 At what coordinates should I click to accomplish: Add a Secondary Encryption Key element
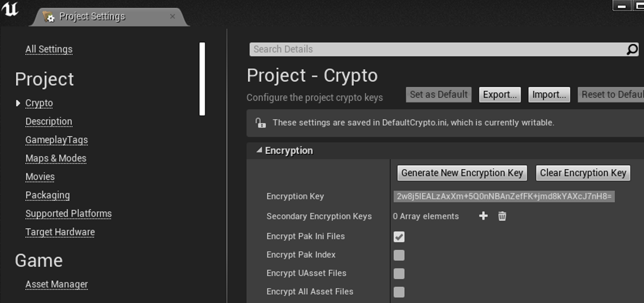(x=483, y=216)
